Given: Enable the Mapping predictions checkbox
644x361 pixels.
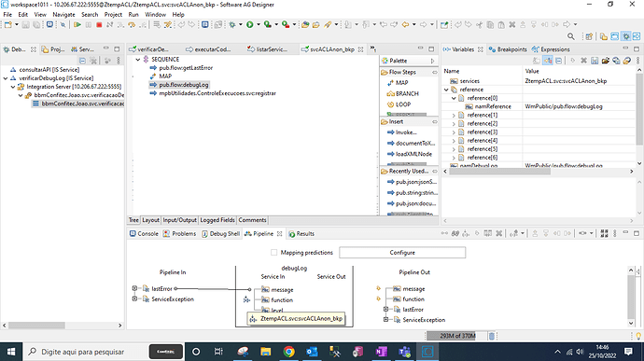Looking at the screenshot, I should (x=274, y=252).
